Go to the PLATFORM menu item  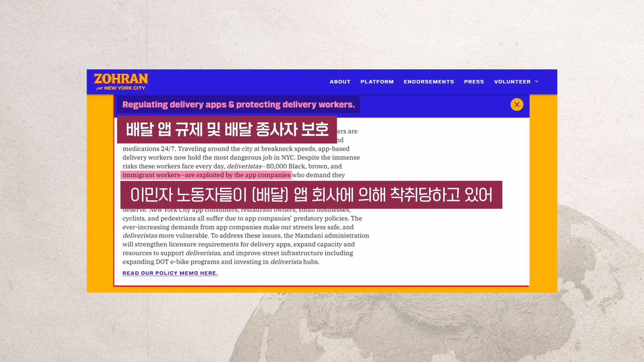click(377, 81)
